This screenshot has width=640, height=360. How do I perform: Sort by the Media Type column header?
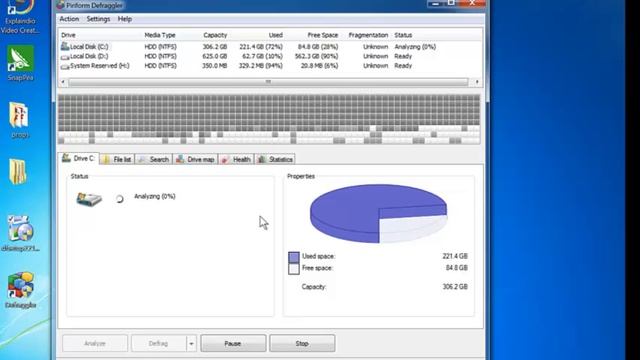tap(160, 35)
